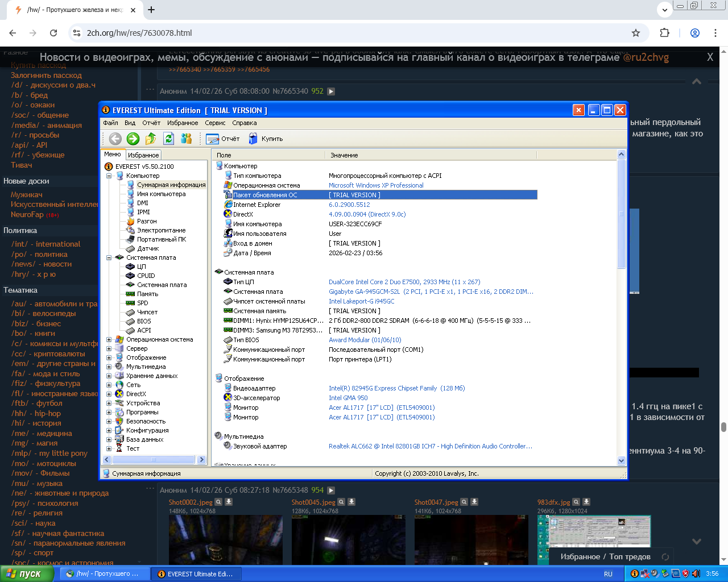
Task: Collapse the Системная плата tree node
Action: pos(109,257)
